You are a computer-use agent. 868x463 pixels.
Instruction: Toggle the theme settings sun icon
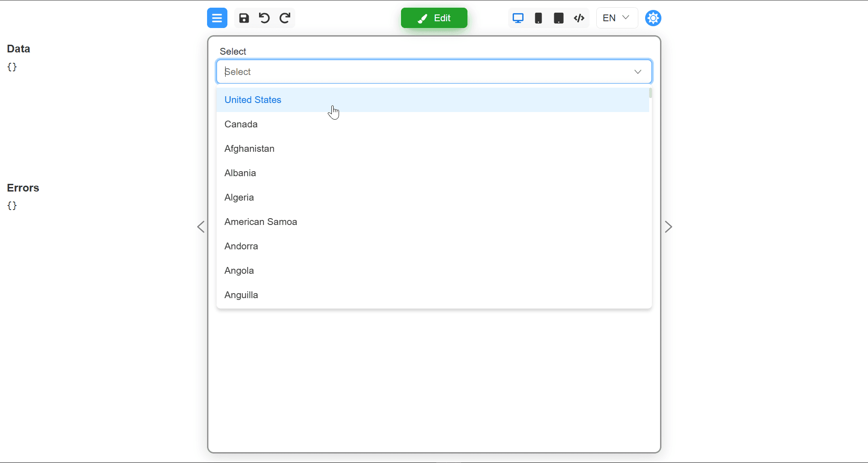coord(653,18)
